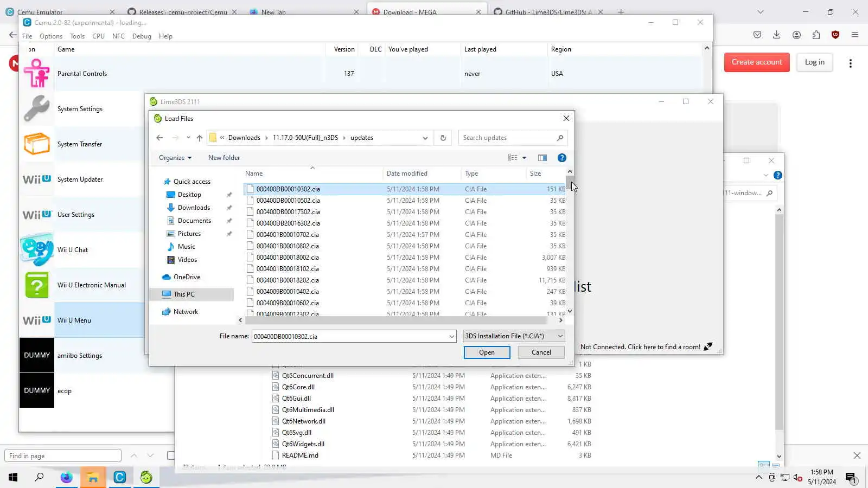868x488 pixels.
Task: Open Cemu Options menu
Action: [x=51, y=36]
